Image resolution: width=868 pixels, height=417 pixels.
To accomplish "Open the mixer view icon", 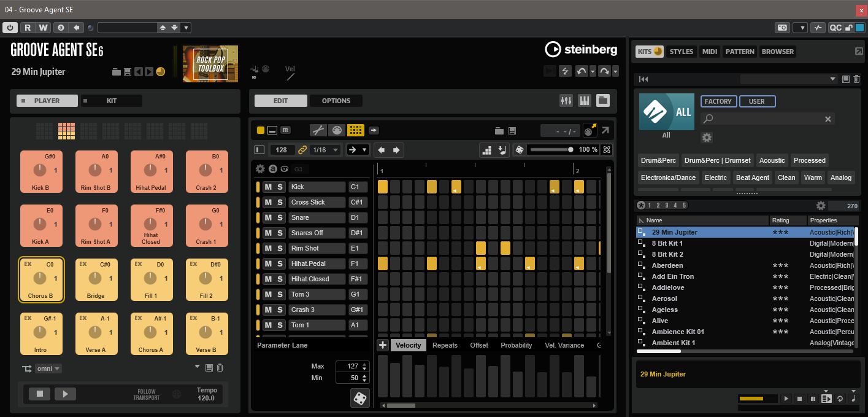I will pos(566,101).
